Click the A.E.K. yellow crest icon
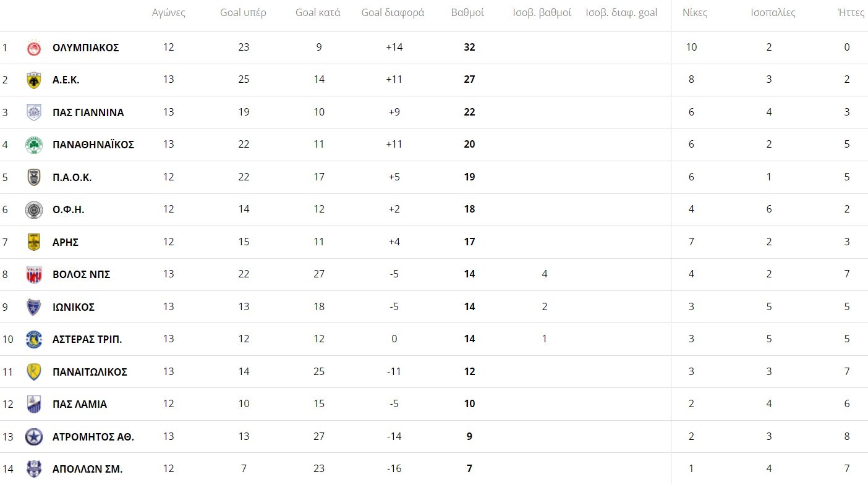The width and height of the screenshot is (868, 485). pos(34,80)
